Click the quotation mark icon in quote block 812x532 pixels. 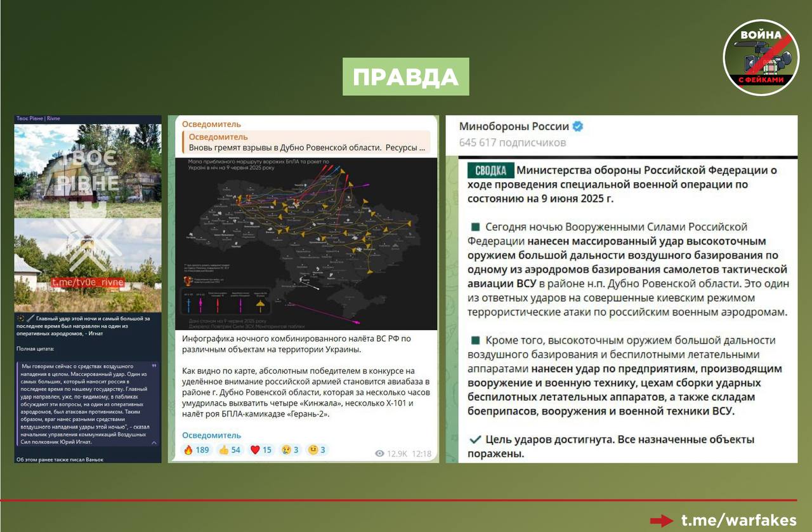(154, 366)
